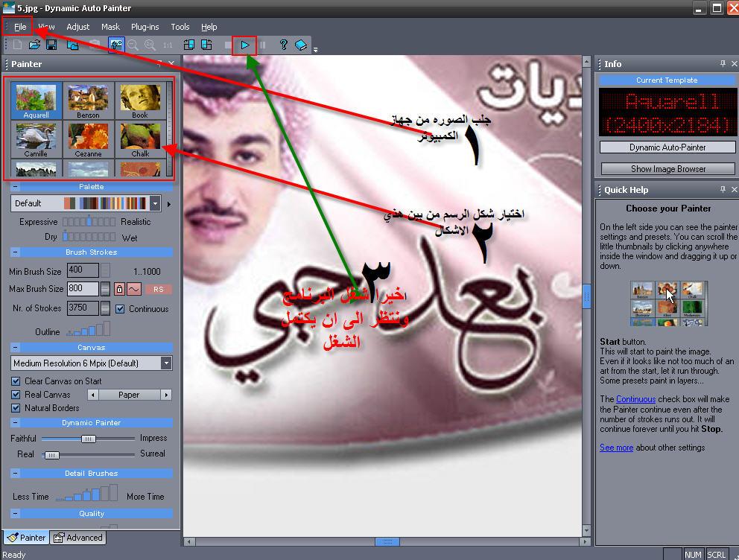Open the Default palette dropdown
This screenshot has height=560, width=739.
point(155,203)
